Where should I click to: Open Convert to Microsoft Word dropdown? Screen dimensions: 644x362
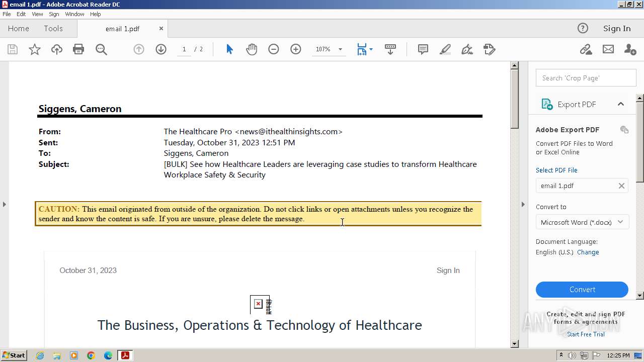[582, 222]
